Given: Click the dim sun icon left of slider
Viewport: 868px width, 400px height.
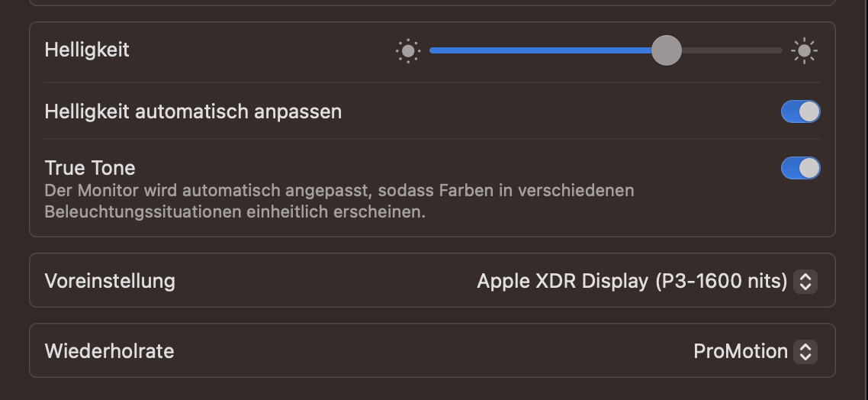Looking at the screenshot, I should [408, 51].
